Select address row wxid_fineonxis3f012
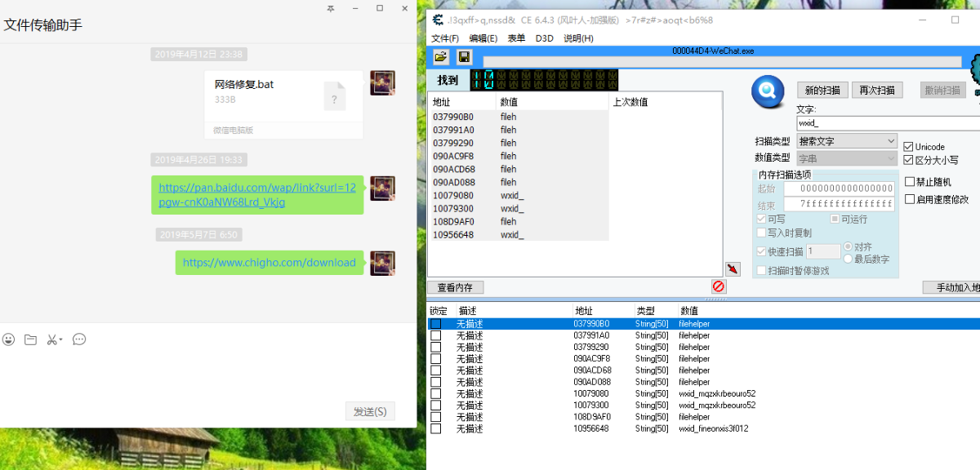Image resolution: width=980 pixels, height=470 pixels. point(704,428)
